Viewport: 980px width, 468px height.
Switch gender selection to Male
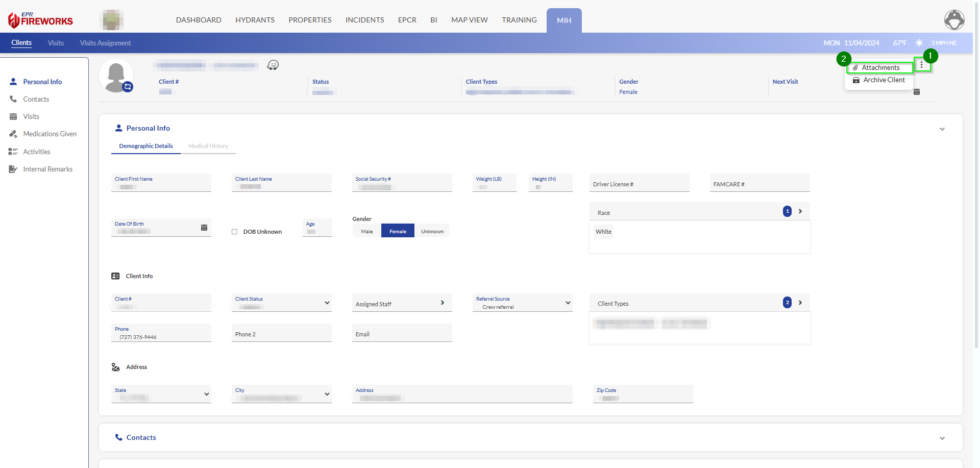[366, 231]
